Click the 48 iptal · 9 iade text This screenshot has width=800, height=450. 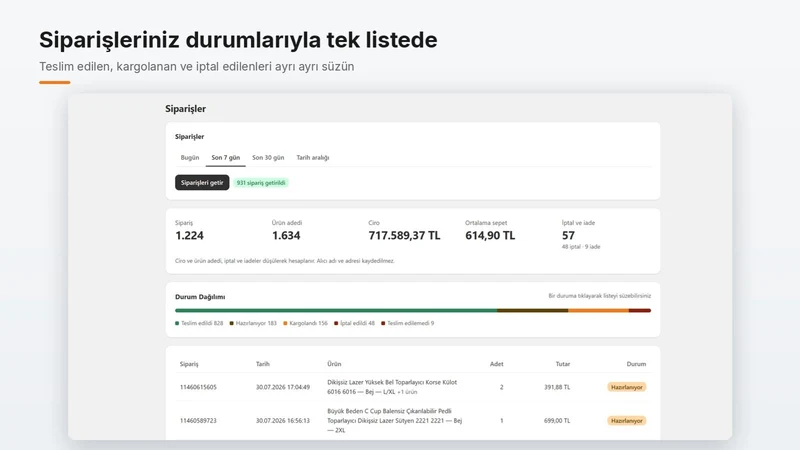click(581, 247)
